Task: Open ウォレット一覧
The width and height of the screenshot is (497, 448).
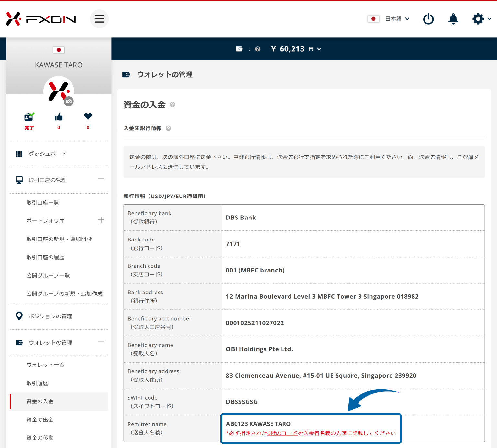Action: point(45,365)
